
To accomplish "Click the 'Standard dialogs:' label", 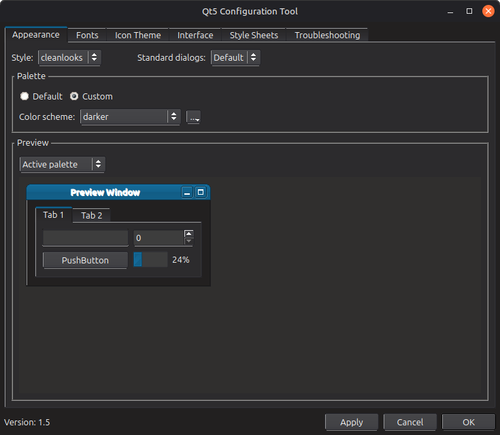I will coord(171,58).
